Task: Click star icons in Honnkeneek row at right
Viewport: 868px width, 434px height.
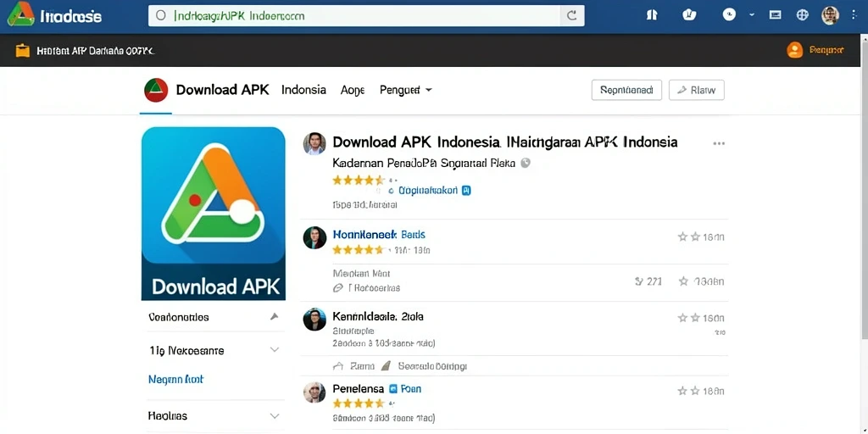Action: pos(689,237)
